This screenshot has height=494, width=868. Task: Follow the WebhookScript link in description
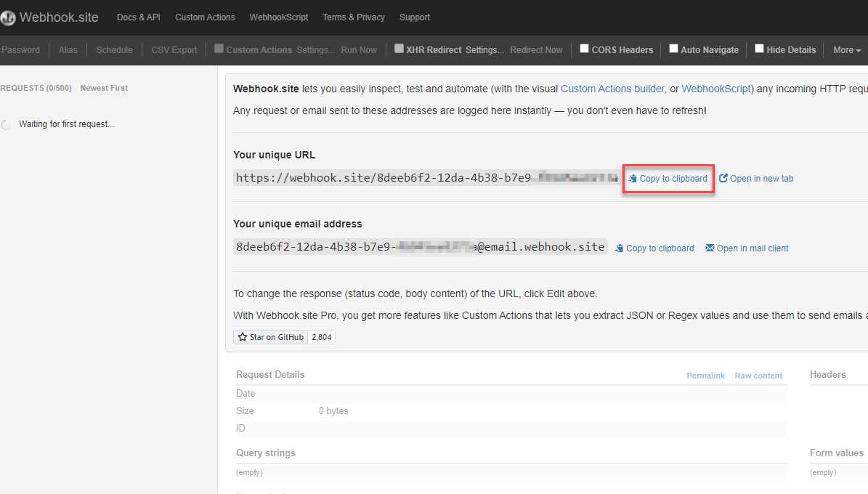click(x=716, y=89)
